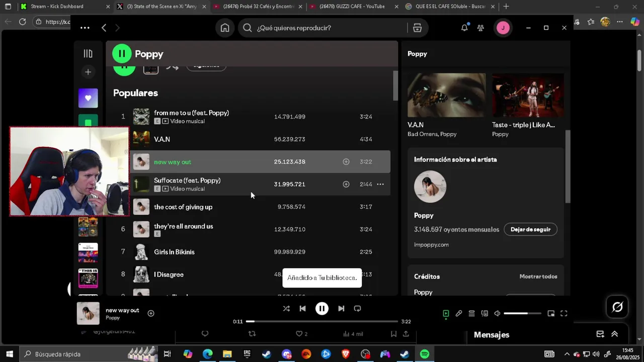
Task: Open the Browse icon in the search bar
Action: pos(417,28)
